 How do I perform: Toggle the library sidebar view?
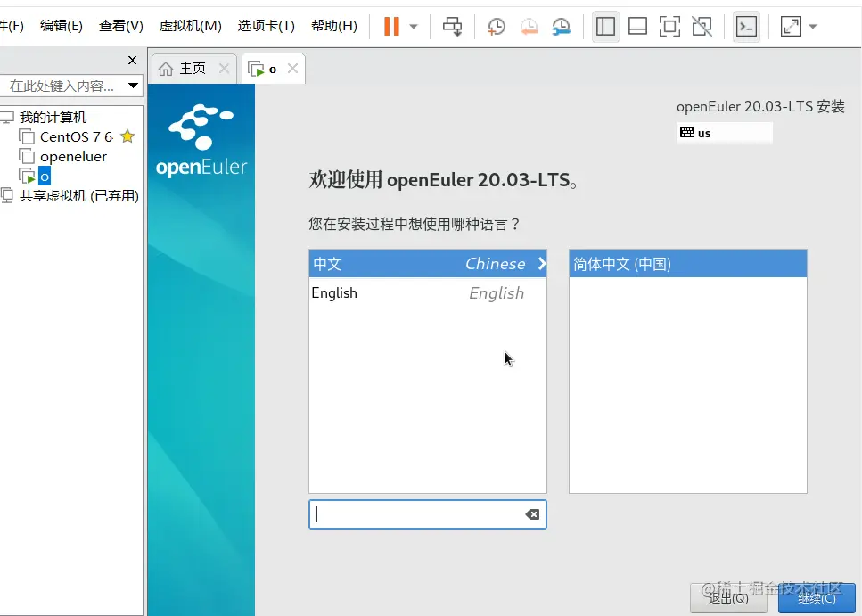(605, 26)
